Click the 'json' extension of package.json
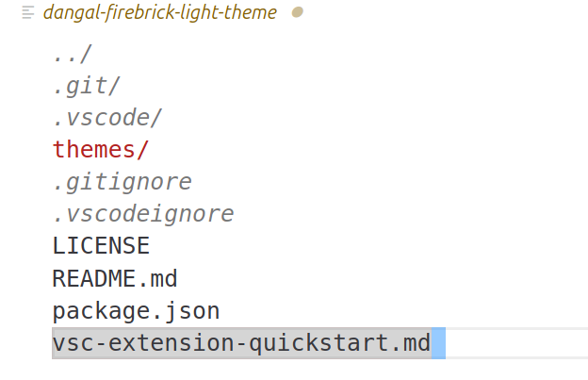This screenshot has width=588, height=380. (198, 311)
